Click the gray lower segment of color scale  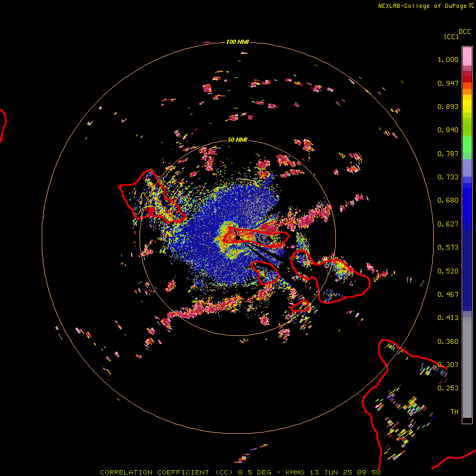[x=467, y=368]
